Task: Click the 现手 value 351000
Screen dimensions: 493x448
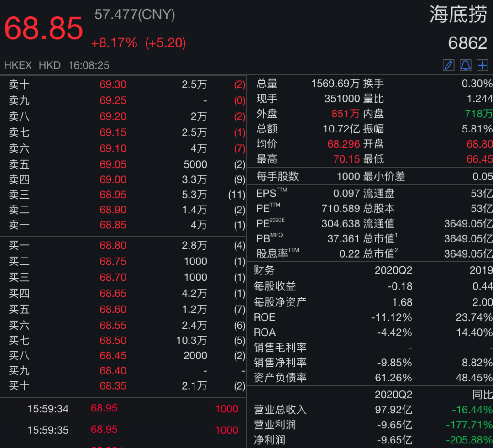Action: [342, 99]
